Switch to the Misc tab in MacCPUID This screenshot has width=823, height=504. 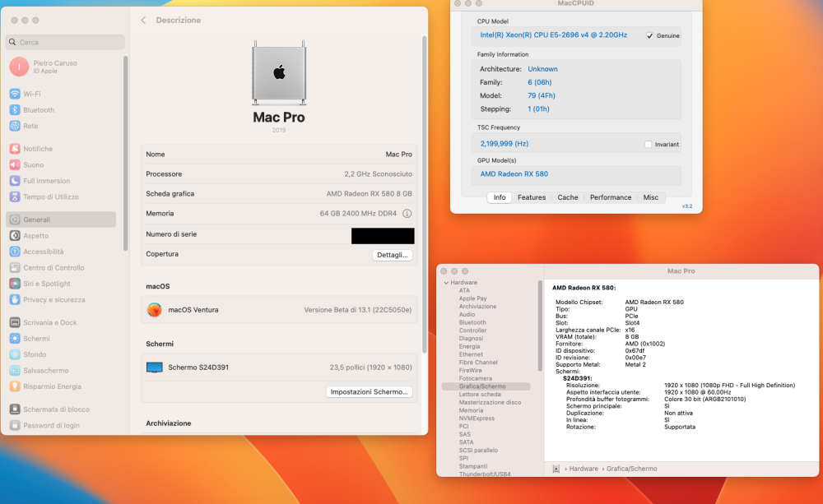[651, 197]
